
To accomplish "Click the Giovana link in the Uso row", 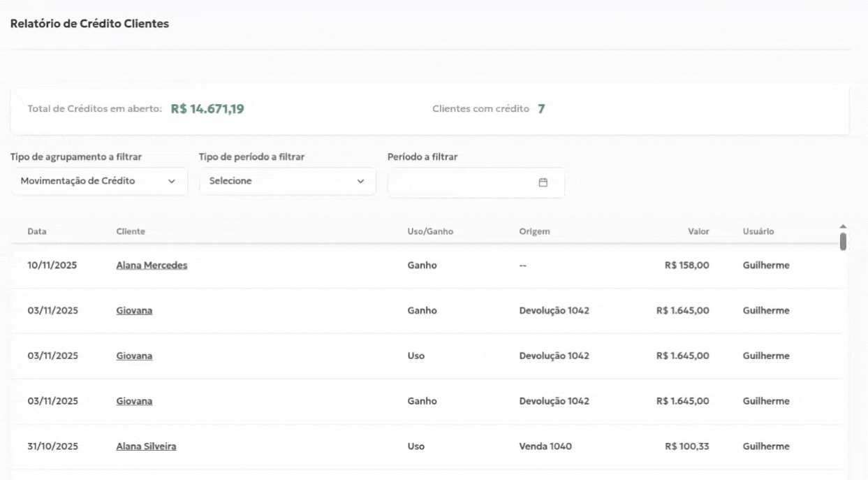I will [x=134, y=356].
